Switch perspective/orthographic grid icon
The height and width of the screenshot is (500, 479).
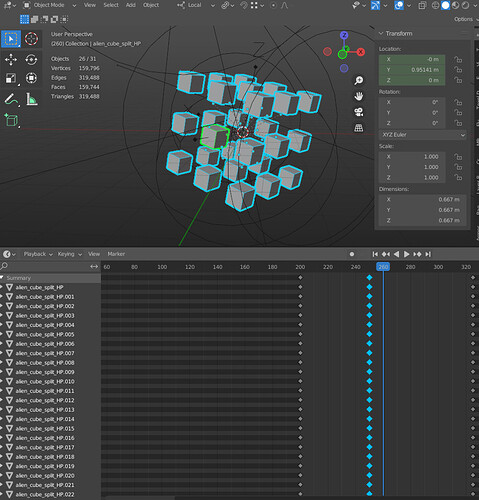(359, 128)
